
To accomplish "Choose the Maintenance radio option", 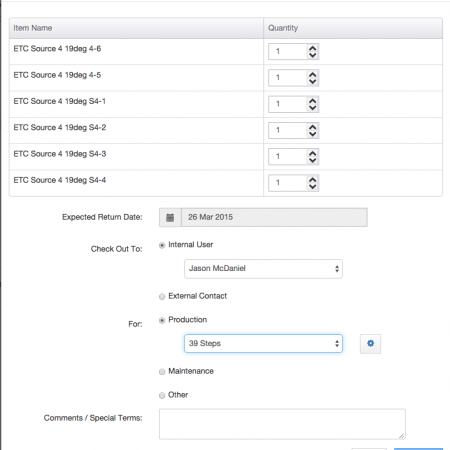I will [162, 372].
